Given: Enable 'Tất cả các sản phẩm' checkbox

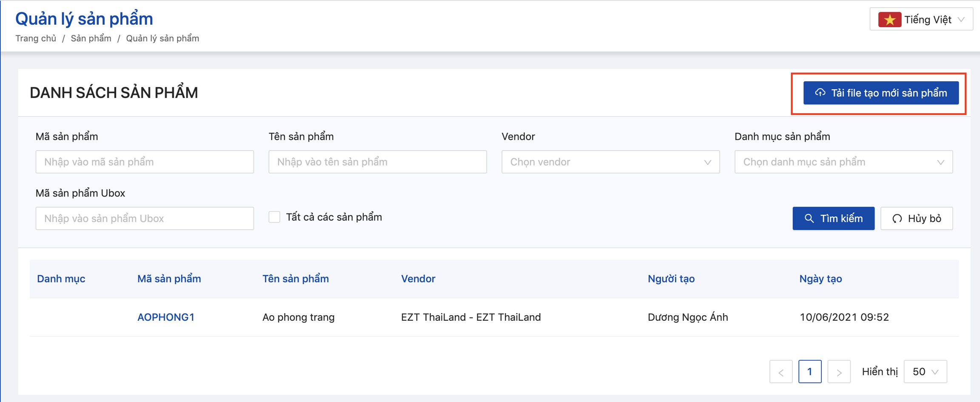Looking at the screenshot, I should pos(274,217).
